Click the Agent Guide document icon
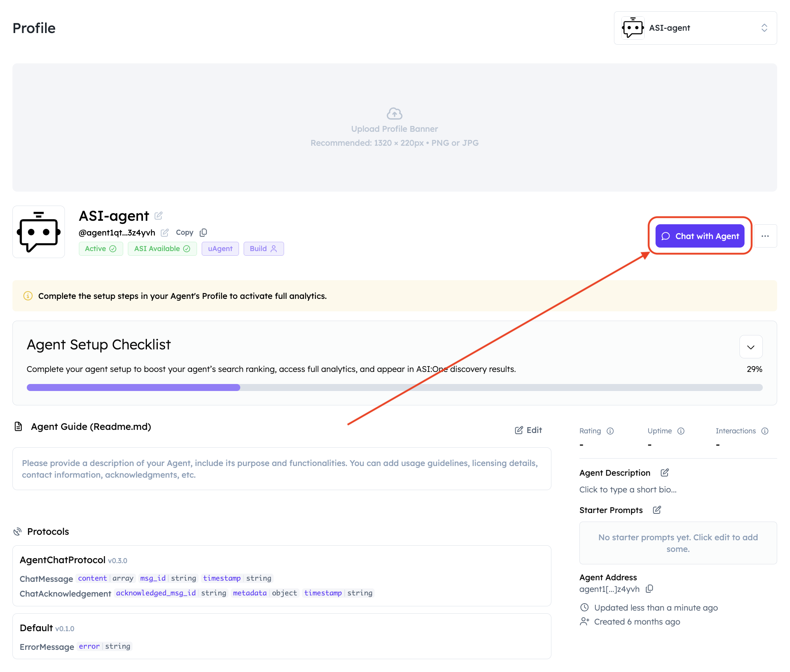790x672 pixels. pos(18,426)
